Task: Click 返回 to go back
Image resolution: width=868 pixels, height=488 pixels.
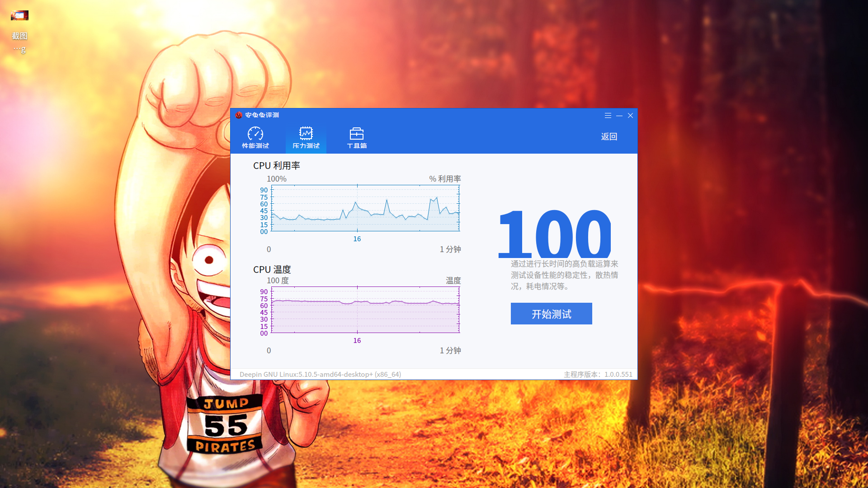Action: coord(609,136)
